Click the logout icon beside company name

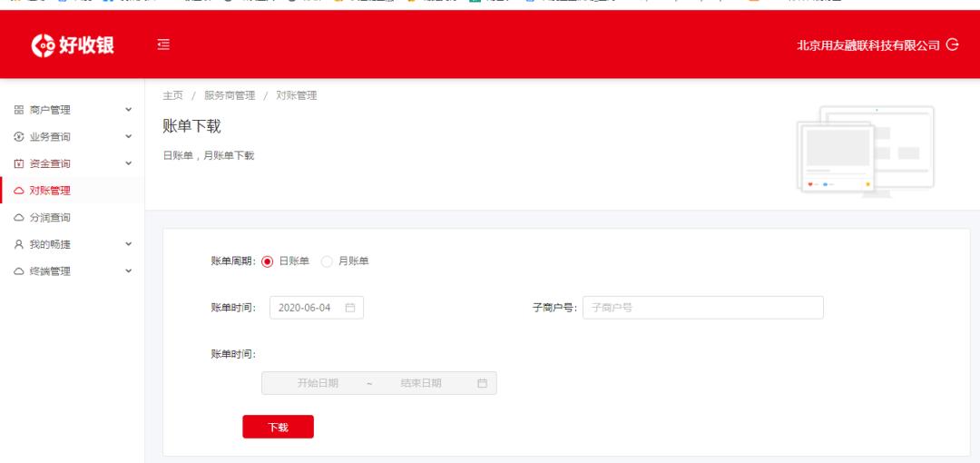click(x=952, y=44)
